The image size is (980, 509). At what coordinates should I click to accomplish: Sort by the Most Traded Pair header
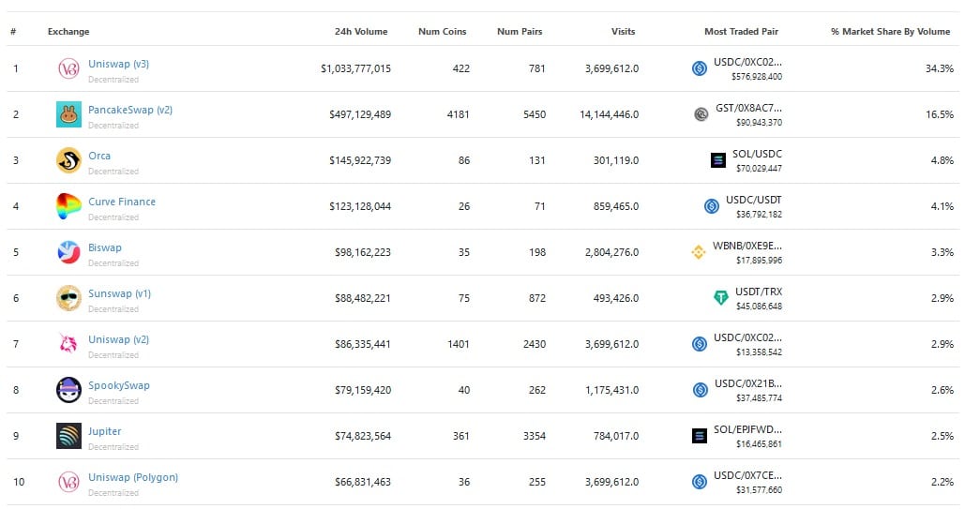pos(741,31)
